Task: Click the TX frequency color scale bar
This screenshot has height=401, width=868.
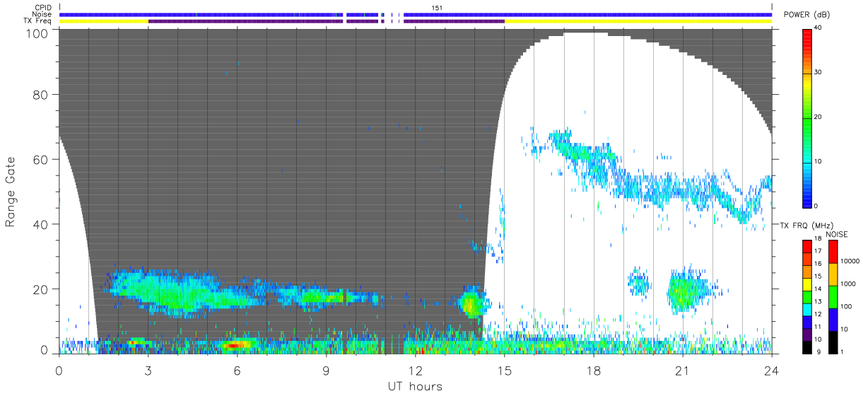Action: coord(807,296)
